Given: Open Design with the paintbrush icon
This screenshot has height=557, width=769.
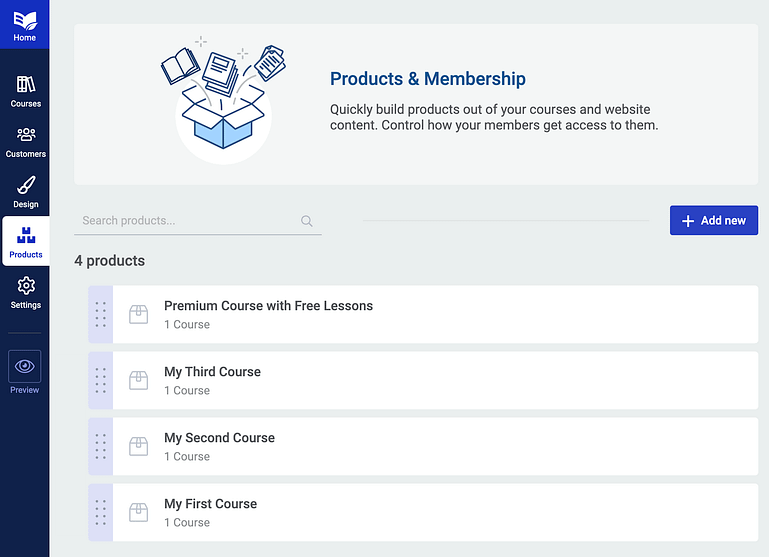Looking at the screenshot, I should coord(26,192).
